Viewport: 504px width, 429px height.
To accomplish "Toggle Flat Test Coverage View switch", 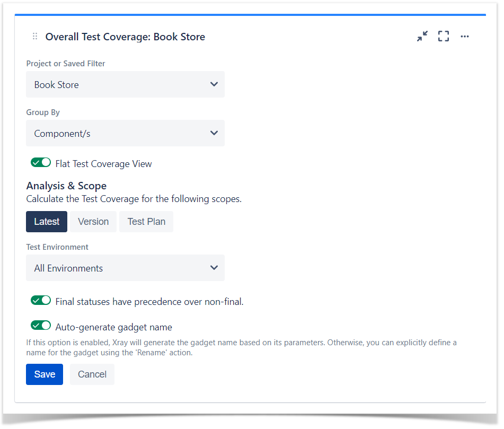I will click(41, 163).
